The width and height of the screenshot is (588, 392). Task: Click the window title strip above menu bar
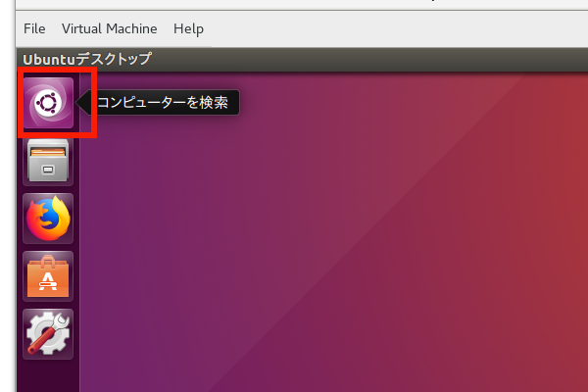point(294,5)
